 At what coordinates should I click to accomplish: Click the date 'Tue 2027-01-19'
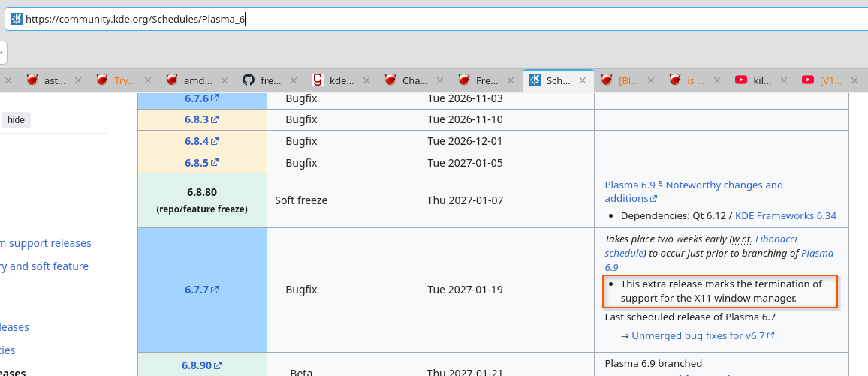pyautogui.click(x=465, y=289)
